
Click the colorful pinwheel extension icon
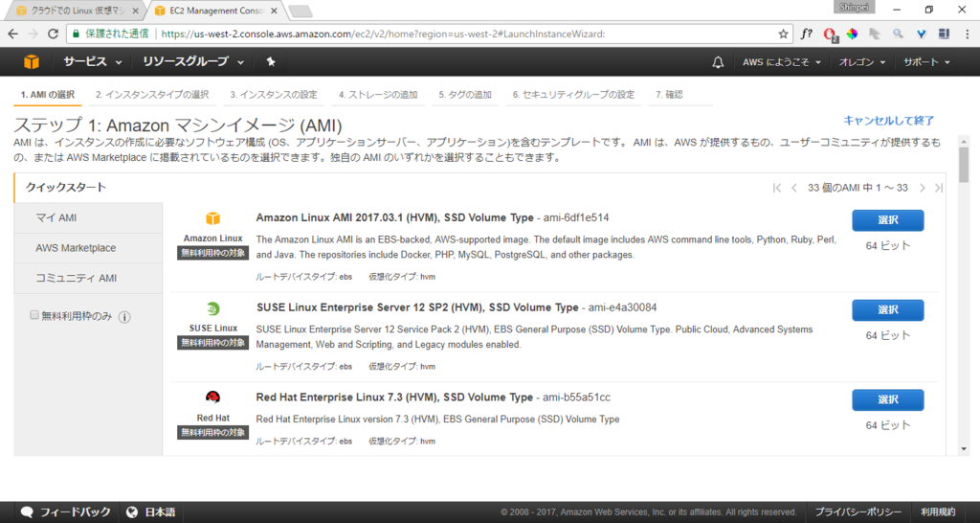[852, 34]
